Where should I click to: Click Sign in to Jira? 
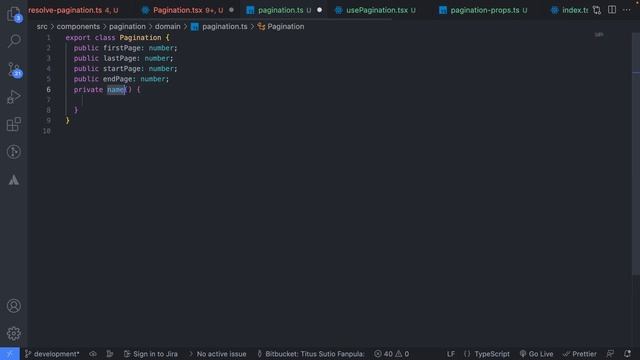click(x=151, y=354)
